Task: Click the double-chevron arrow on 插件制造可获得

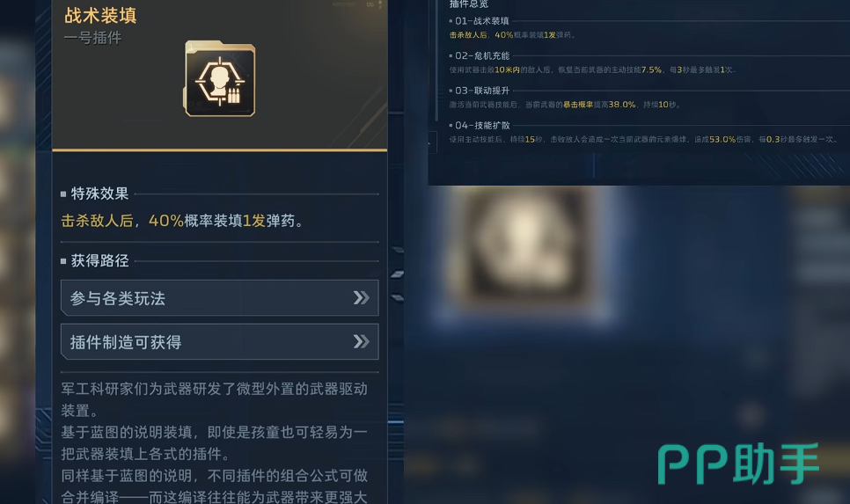Action: point(361,341)
